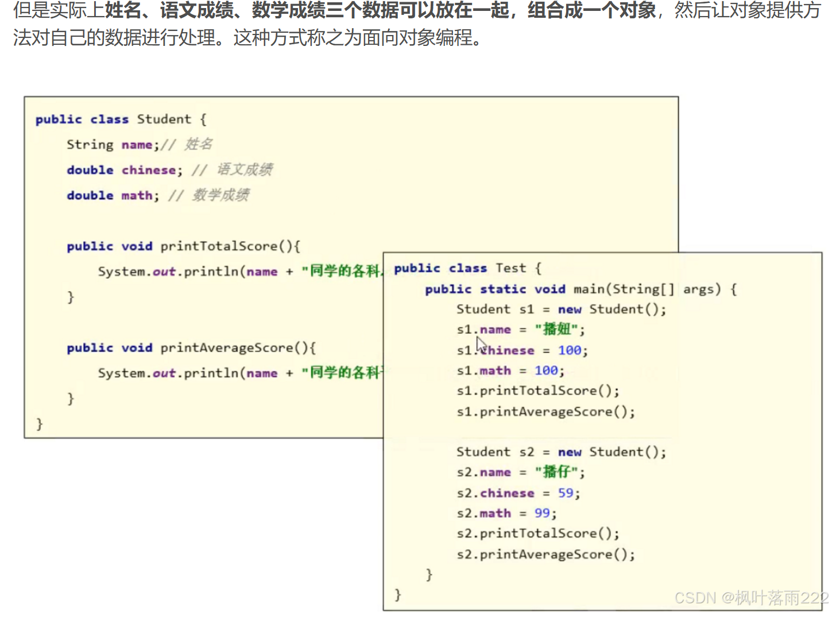Select the String name field declaration

pos(112,144)
